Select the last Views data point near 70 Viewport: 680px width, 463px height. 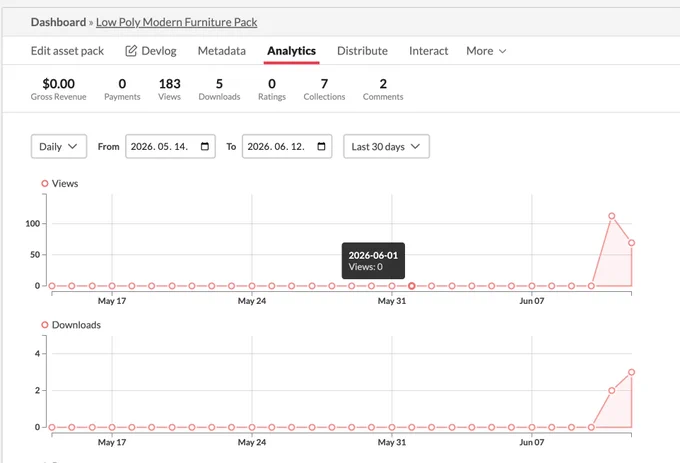click(631, 243)
